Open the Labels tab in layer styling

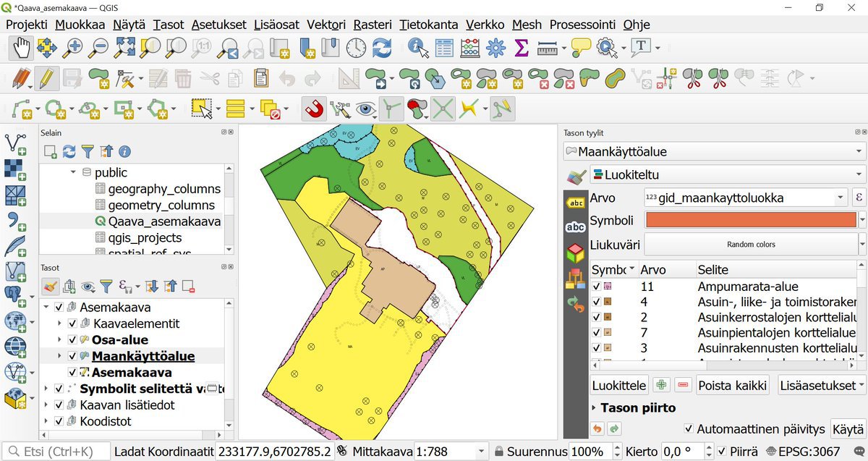576,203
